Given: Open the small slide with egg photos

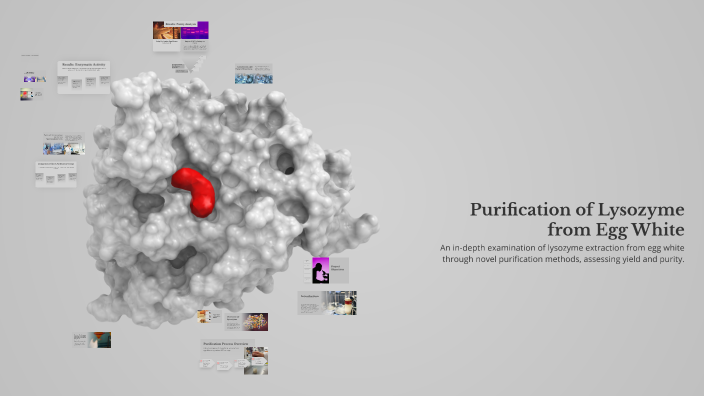Looking at the screenshot, I should point(209,316).
